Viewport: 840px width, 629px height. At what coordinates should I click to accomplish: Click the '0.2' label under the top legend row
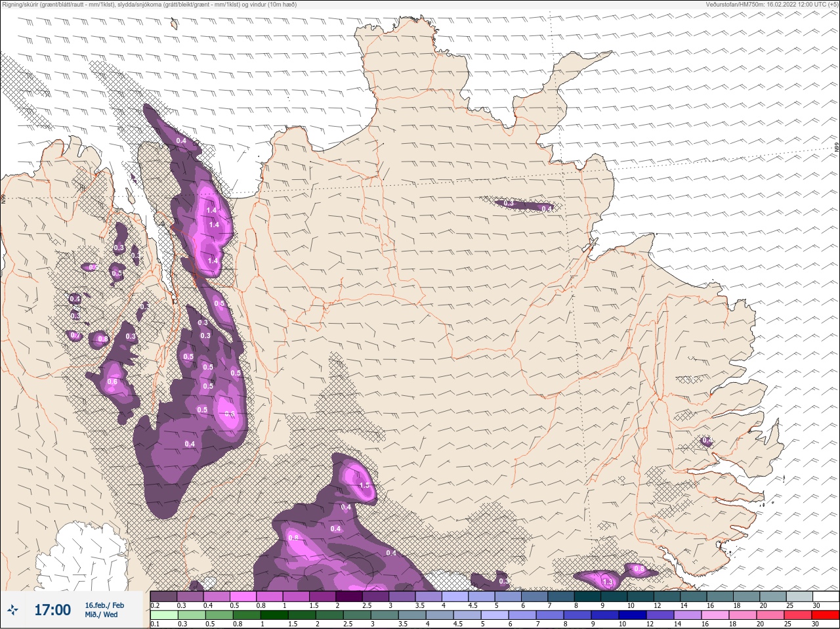[155, 605]
